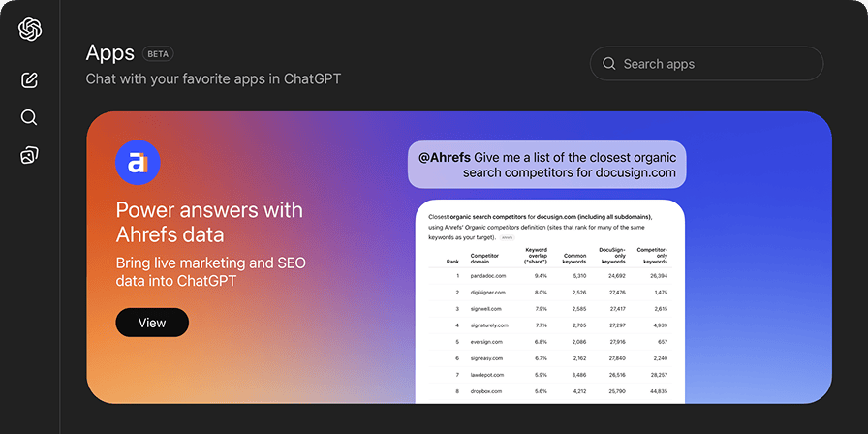Click the Ahrefs app logo
This screenshot has width=868, height=434.
coord(138,163)
